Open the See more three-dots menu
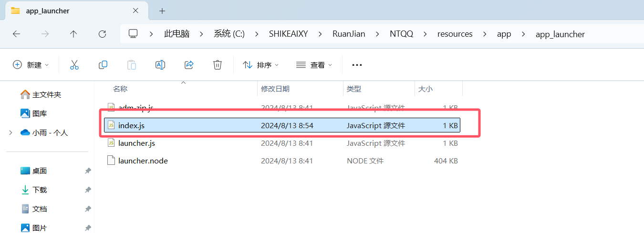Screen dimensions: 644x233 click(x=357, y=65)
